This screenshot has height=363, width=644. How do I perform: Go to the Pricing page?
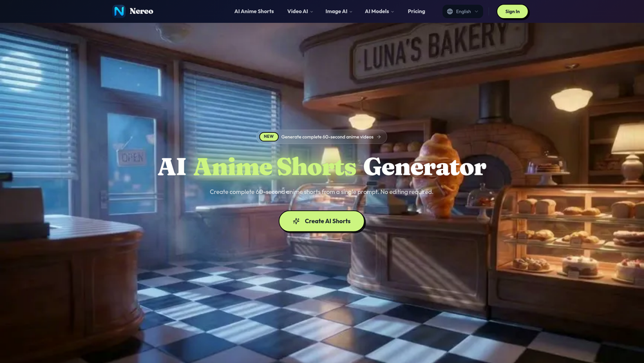click(417, 12)
